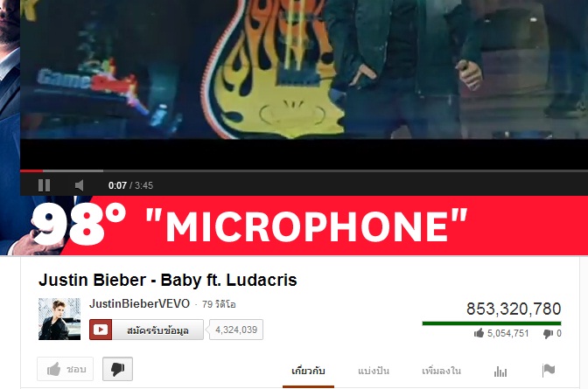Like the video with ชอบ button
The width and height of the screenshot is (588, 389).
click(66, 369)
